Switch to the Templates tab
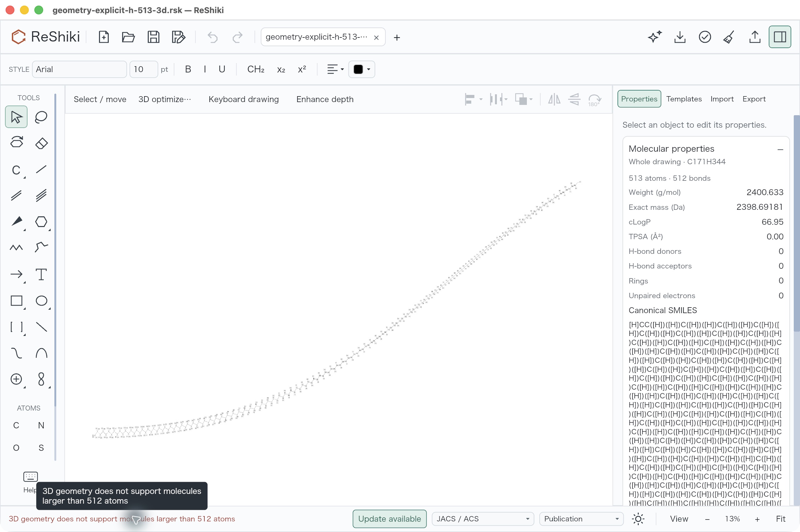Image resolution: width=800 pixels, height=532 pixels. (x=683, y=99)
